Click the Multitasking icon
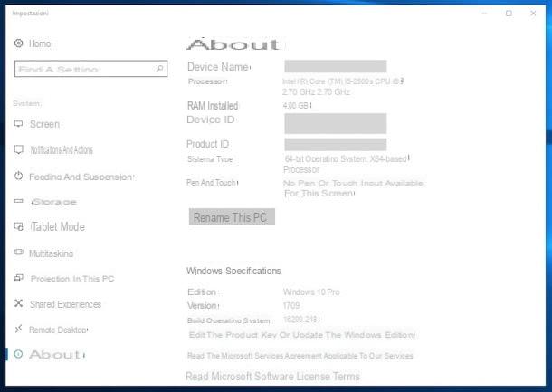 pyautogui.click(x=19, y=253)
